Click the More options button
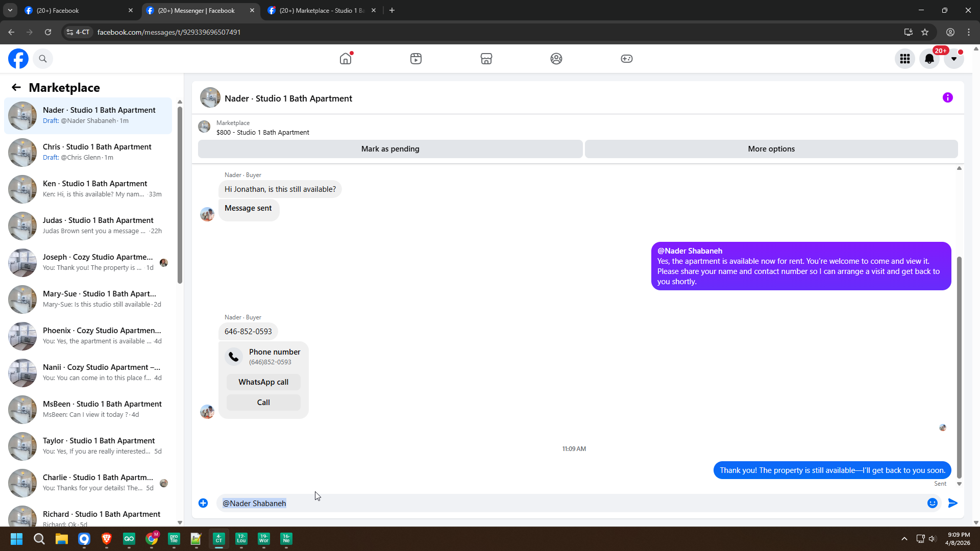 [x=771, y=149]
